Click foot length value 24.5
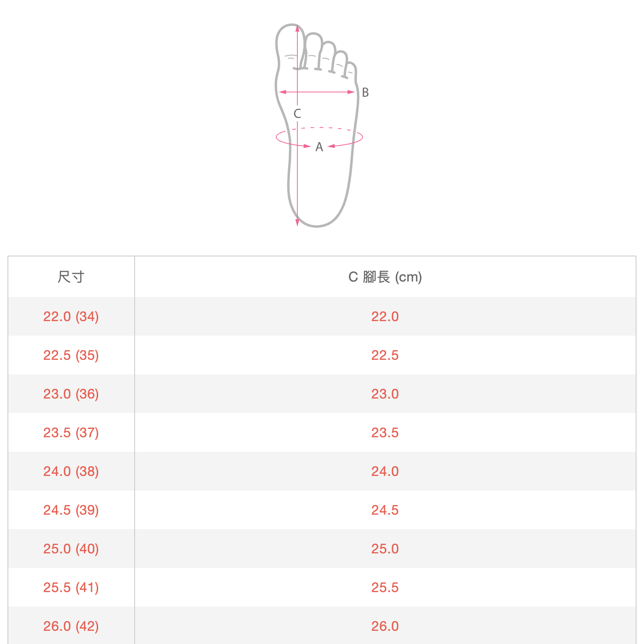Viewport: 644px width, 644px height. click(x=385, y=510)
